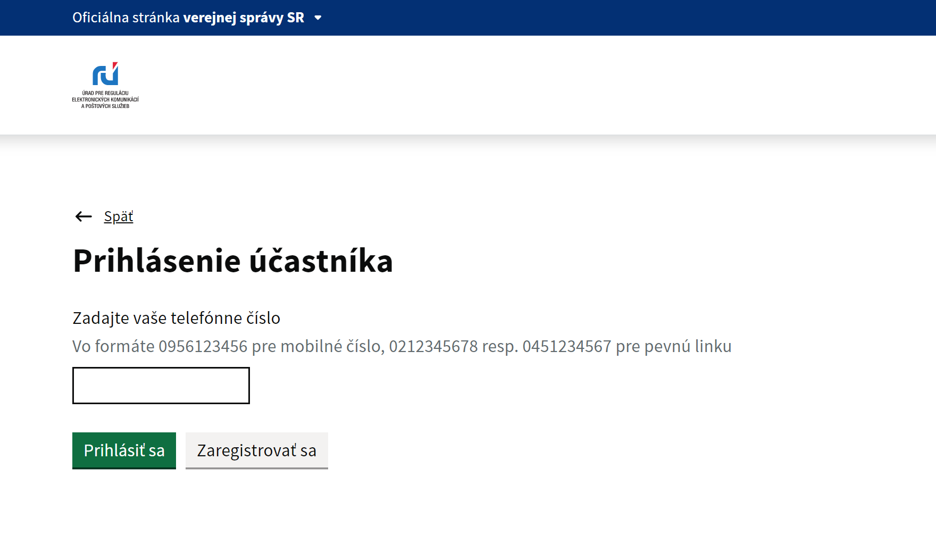Click the bold 'verejnej správy SR' text
Screen dimensions: 936x560
(x=244, y=18)
